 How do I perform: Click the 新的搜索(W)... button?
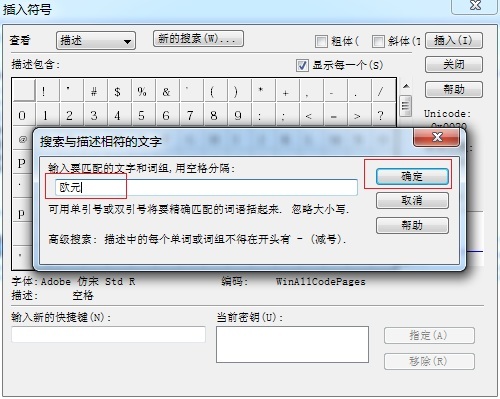[x=198, y=39]
